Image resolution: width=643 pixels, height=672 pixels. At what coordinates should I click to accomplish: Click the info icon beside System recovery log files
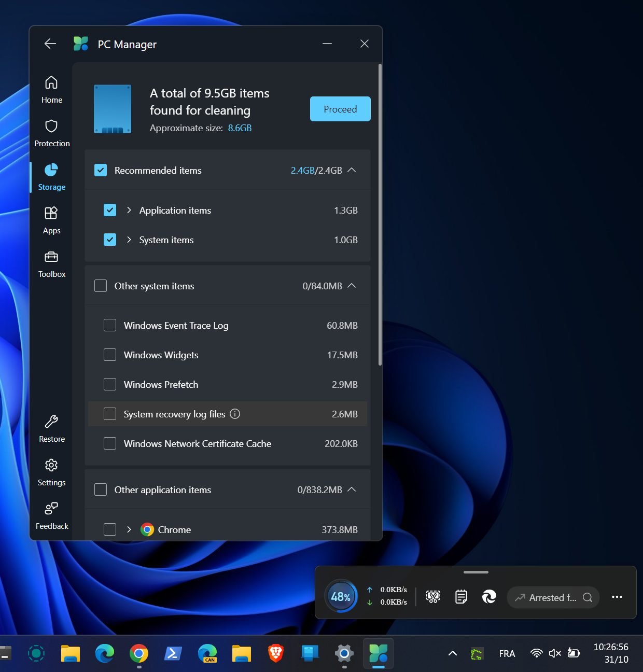click(235, 414)
